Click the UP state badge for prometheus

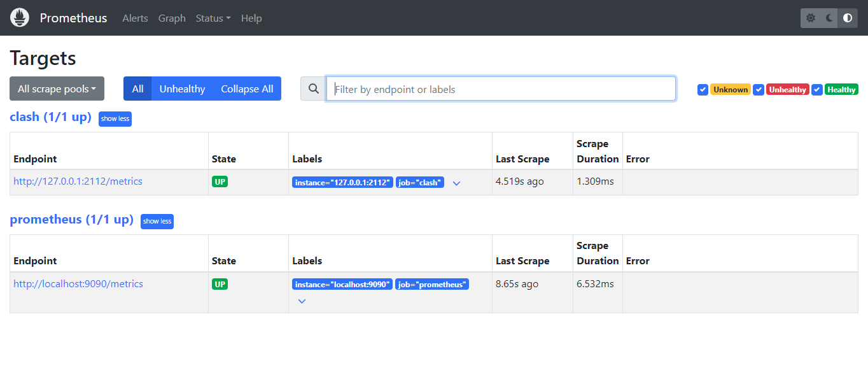click(220, 284)
